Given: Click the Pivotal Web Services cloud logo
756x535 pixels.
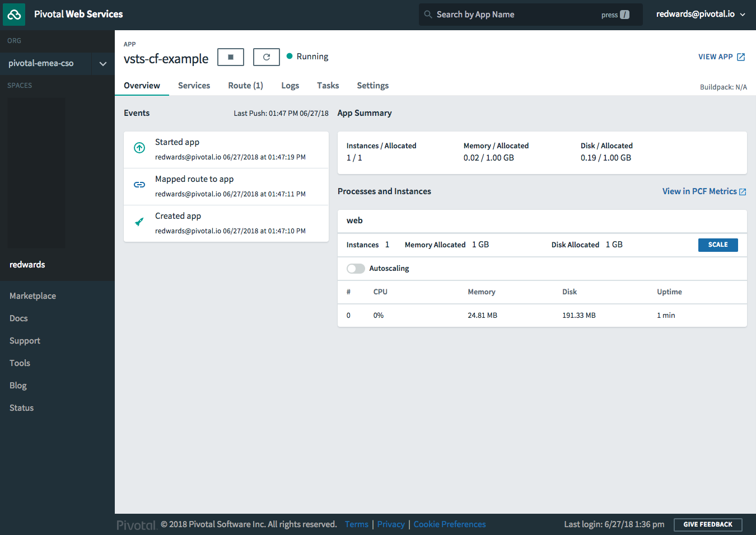Looking at the screenshot, I should [15, 15].
